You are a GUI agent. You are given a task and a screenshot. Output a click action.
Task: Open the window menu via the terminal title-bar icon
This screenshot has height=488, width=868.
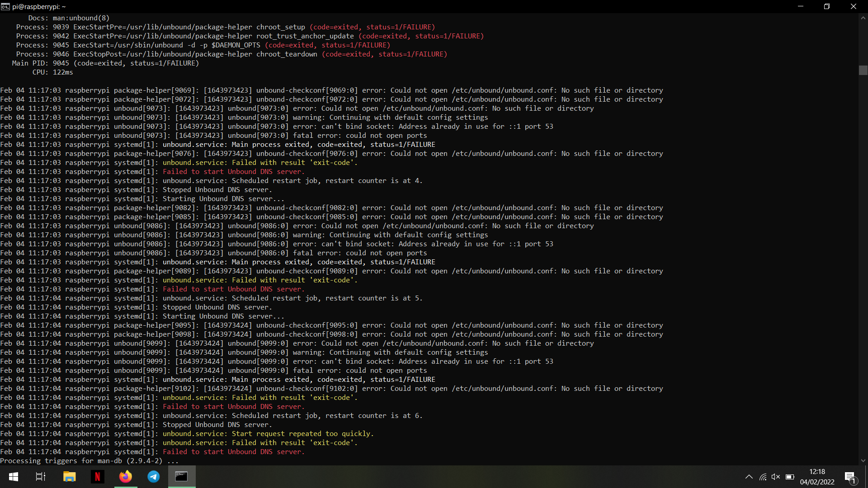coord(5,6)
